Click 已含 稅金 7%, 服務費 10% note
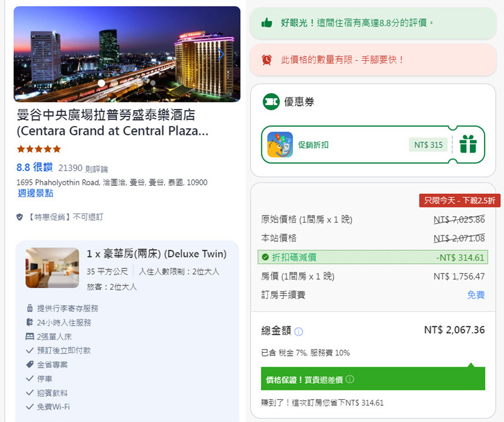504x422 pixels. point(306,353)
